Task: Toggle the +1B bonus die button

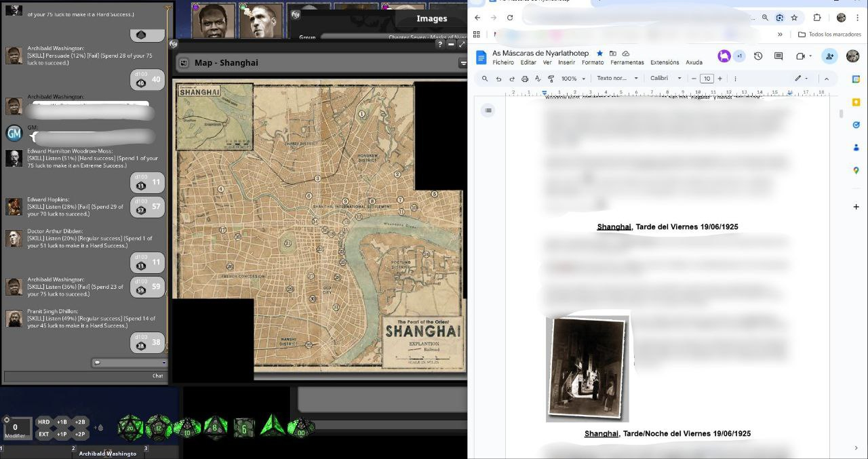Action: click(x=62, y=422)
